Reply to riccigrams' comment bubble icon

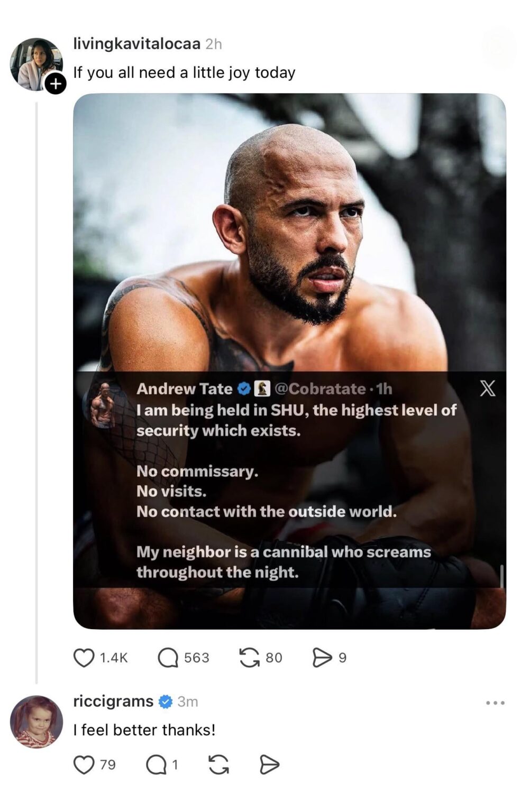point(156,764)
